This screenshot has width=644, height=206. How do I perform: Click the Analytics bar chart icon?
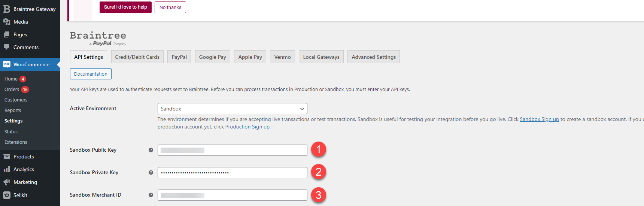point(7,169)
